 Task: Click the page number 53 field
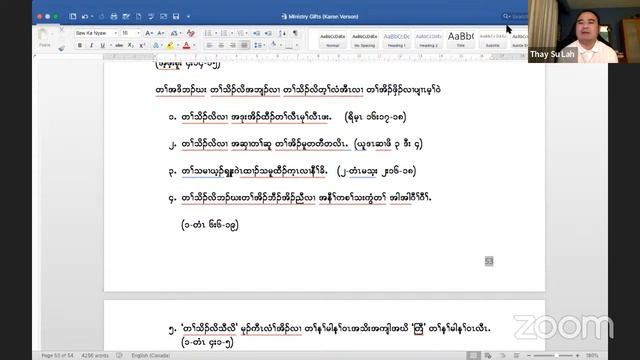[x=489, y=261]
